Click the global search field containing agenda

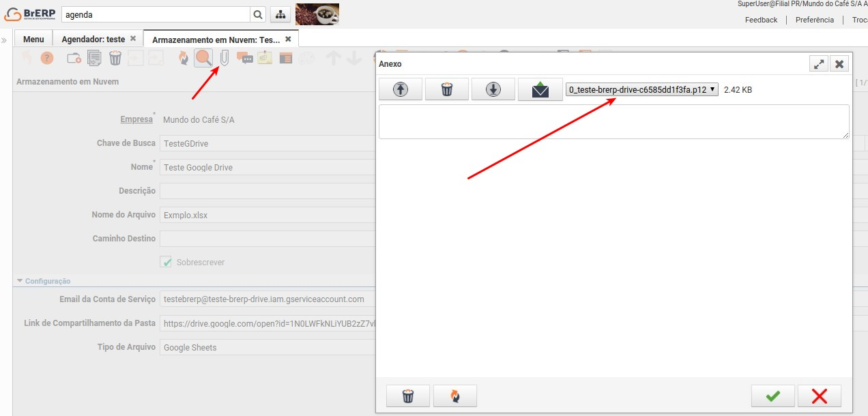156,14
